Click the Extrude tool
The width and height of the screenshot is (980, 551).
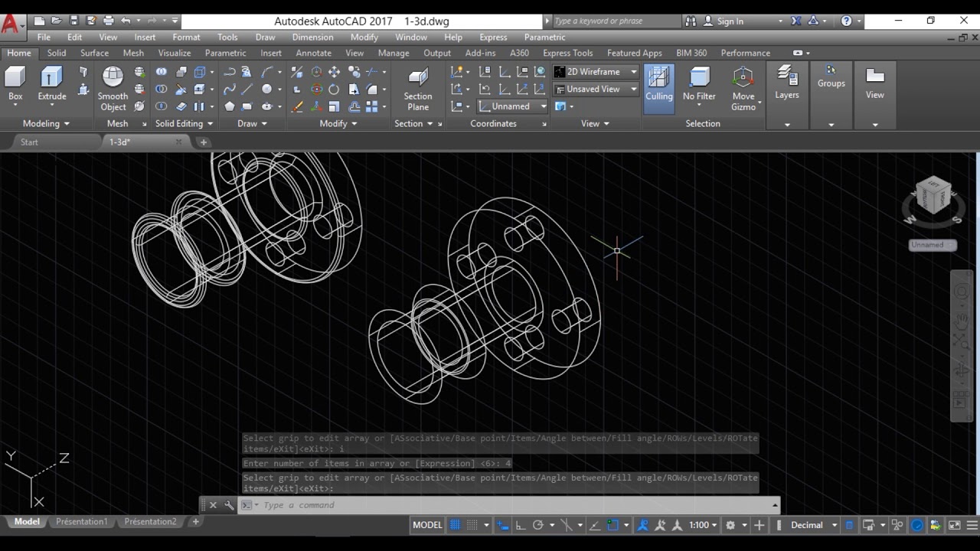(x=51, y=83)
